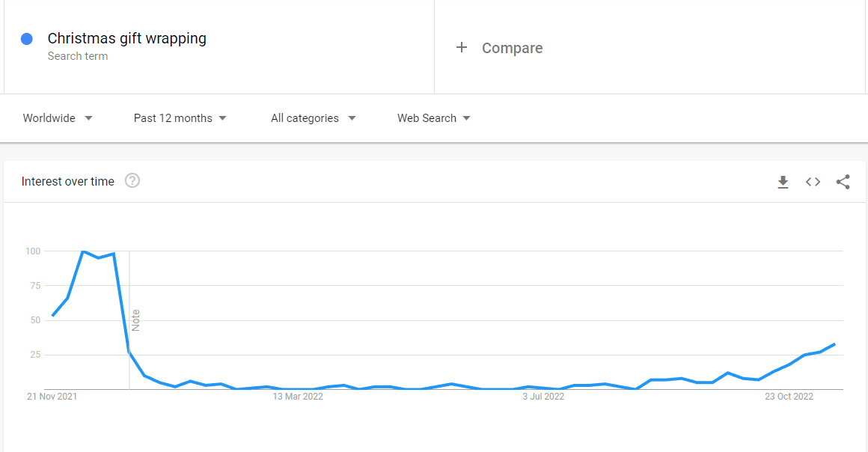Open the Past 12 months time range
This screenshot has height=452, width=868.
point(180,118)
